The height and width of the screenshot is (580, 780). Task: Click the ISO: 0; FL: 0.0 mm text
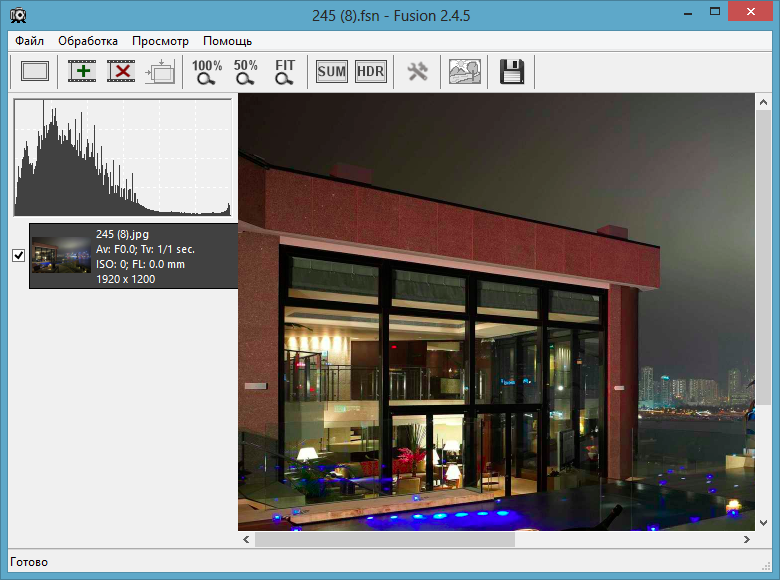point(140,264)
